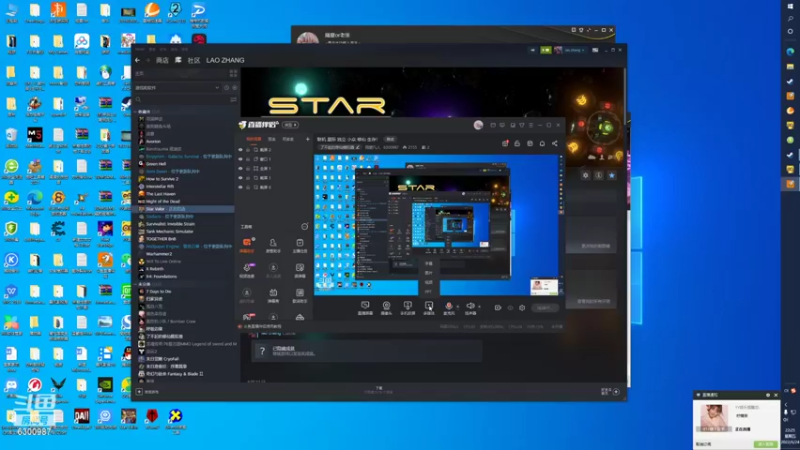Toggle visibility eye of fourth source 截屏 1
Viewport: 800px width, 450px height.
(240, 178)
